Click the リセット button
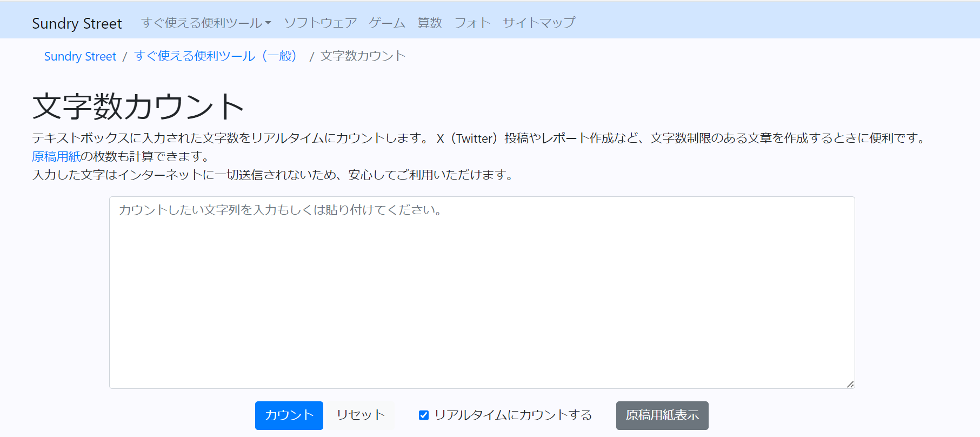 point(361,415)
